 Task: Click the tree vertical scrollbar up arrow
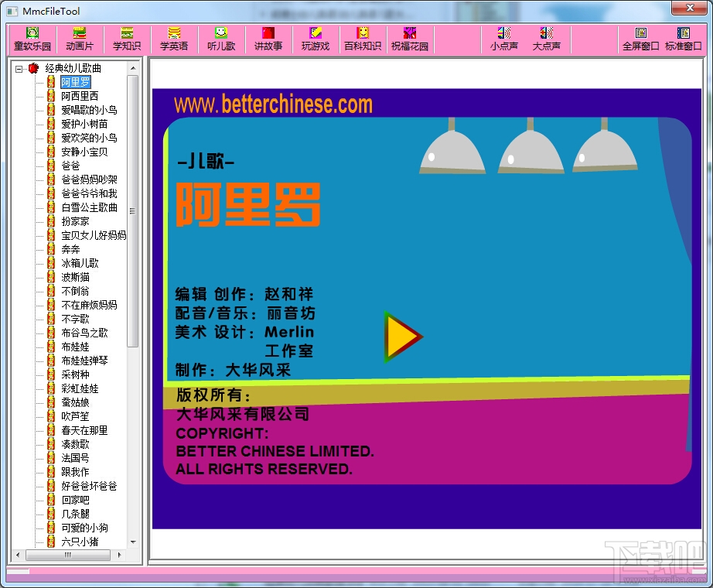pyautogui.click(x=133, y=68)
